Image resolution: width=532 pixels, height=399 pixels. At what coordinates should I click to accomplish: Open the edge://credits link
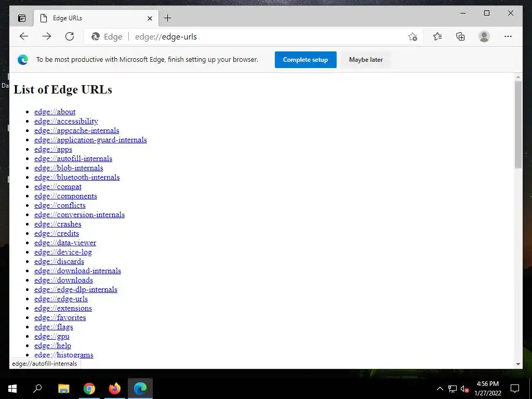click(x=57, y=233)
